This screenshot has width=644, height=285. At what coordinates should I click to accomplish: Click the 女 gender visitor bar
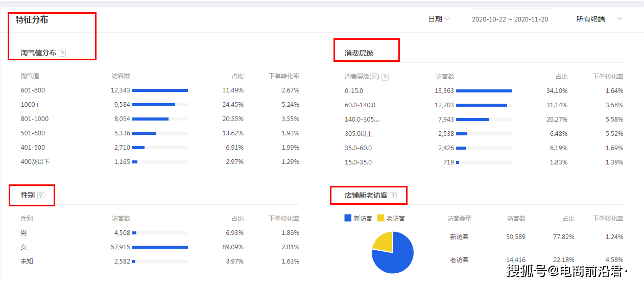(x=160, y=247)
